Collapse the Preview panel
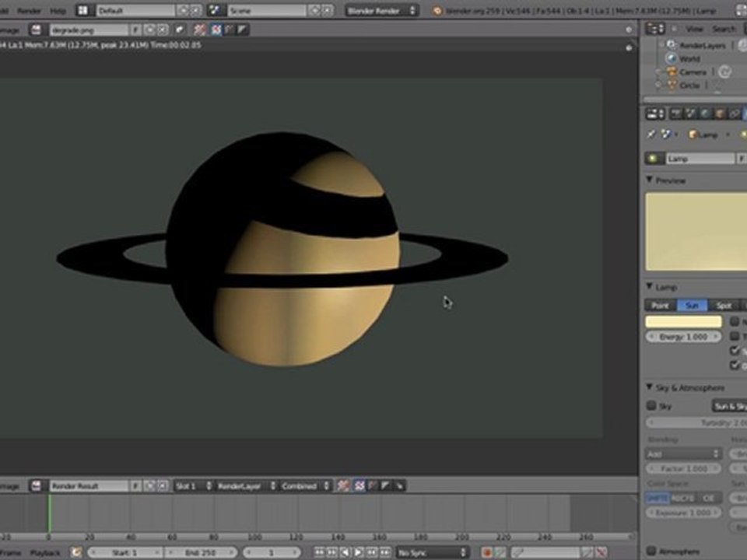Image resolution: width=747 pixels, height=560 pixels. tap(649, 180)
